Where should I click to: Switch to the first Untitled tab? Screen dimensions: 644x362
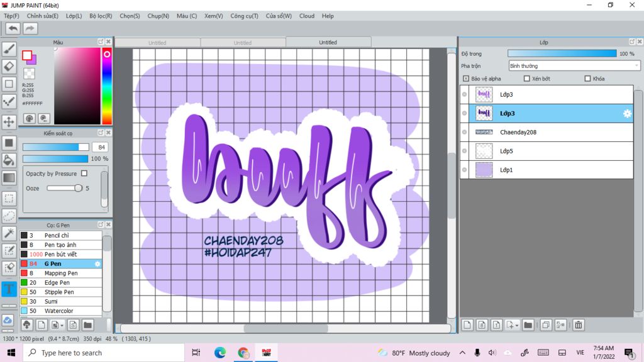point(157,43)
